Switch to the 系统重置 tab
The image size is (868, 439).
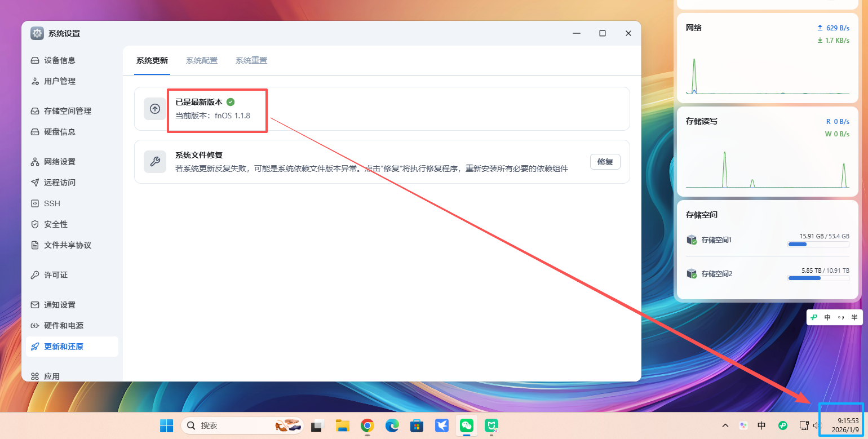(x=251, y=60)
